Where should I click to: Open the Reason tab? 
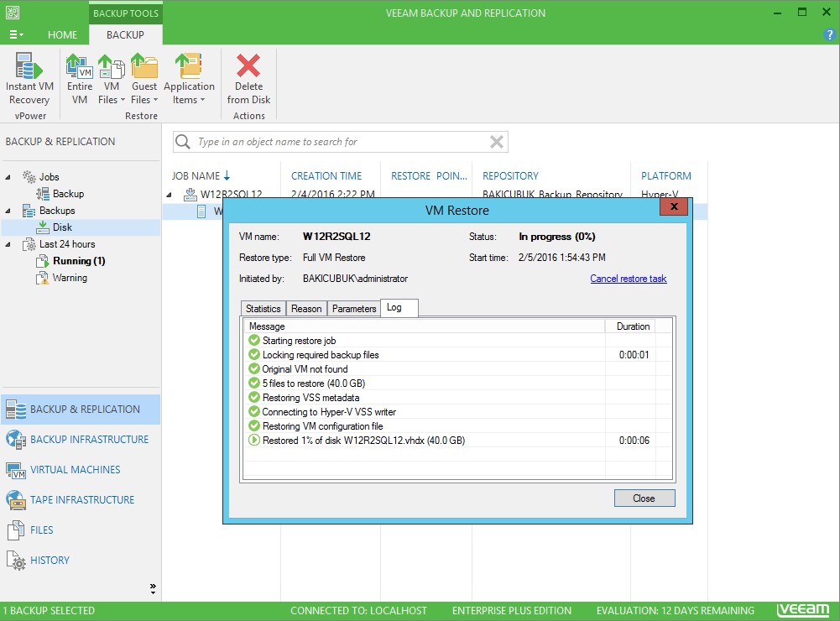[306, 309]
